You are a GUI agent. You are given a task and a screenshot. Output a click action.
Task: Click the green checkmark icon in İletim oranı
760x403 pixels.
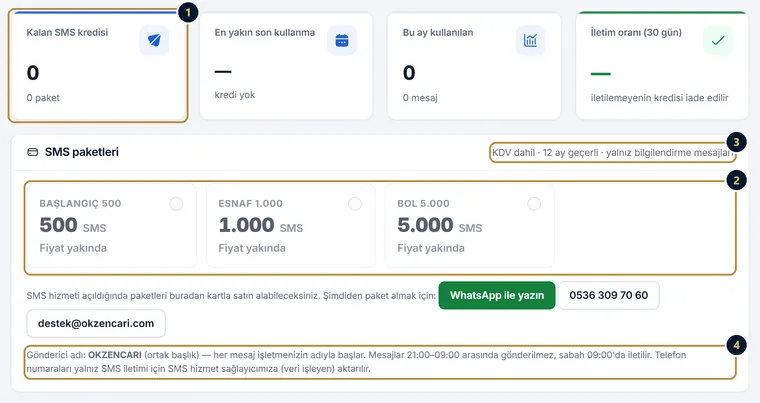click(718, 40)
